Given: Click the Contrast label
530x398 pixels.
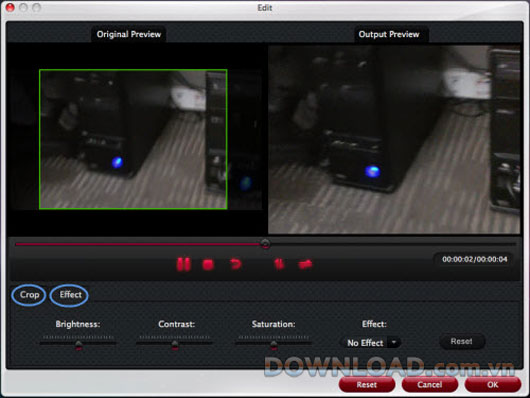Looking at the screenshot, I should click(x=176, y=324).
